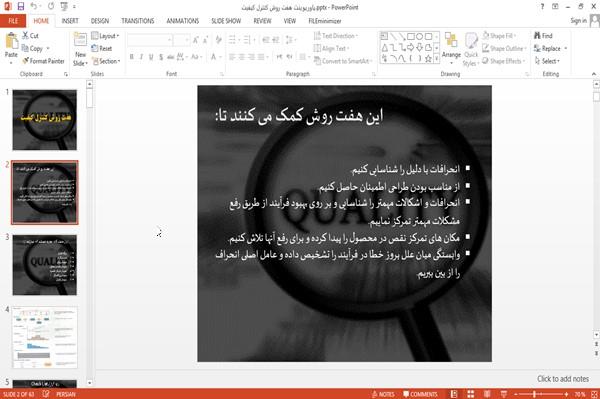Click zoom in plus button
Viewport: 600px width, 399px height.
click(566, 394)
